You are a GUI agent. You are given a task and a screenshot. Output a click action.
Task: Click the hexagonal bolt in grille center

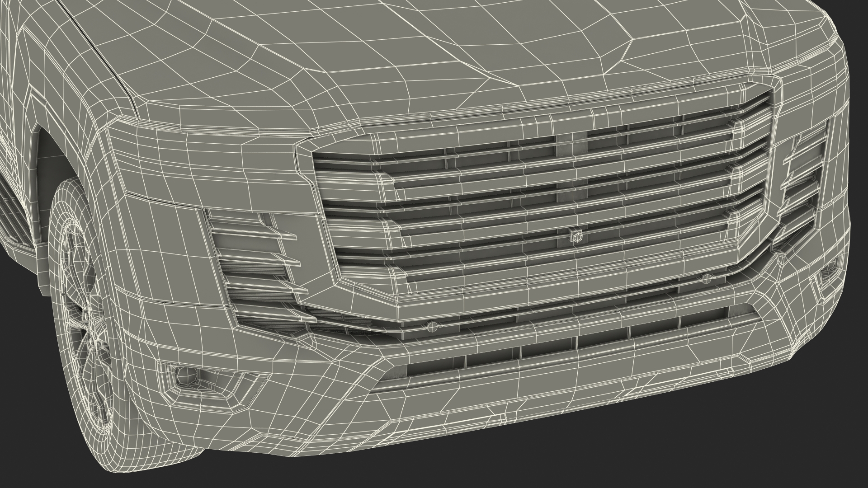pos(577,236)
